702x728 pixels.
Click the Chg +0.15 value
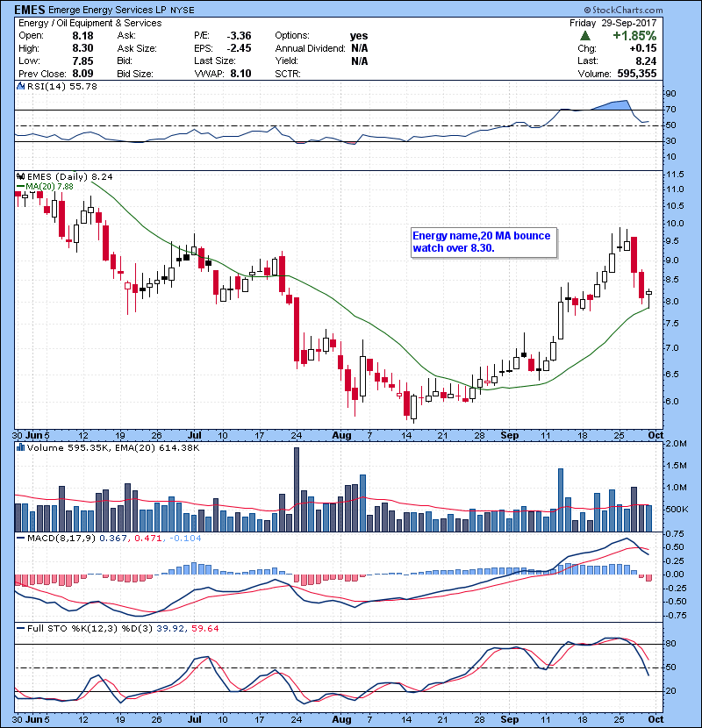click(643, 48)
